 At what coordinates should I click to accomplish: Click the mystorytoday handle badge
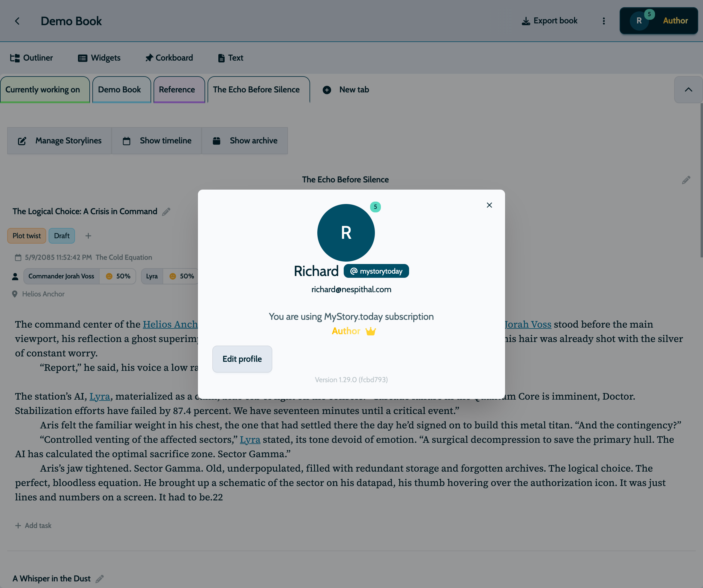tap(376, 271)
